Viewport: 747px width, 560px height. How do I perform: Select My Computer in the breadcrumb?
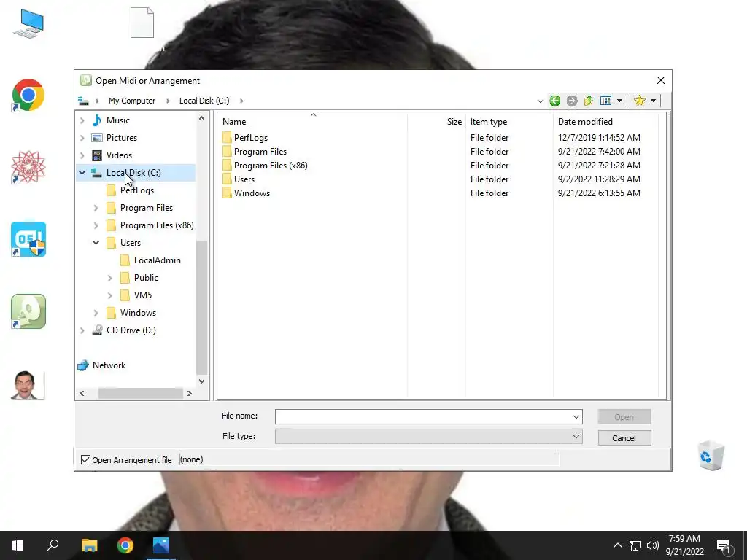pyautogui.click(x=132, y=101)
